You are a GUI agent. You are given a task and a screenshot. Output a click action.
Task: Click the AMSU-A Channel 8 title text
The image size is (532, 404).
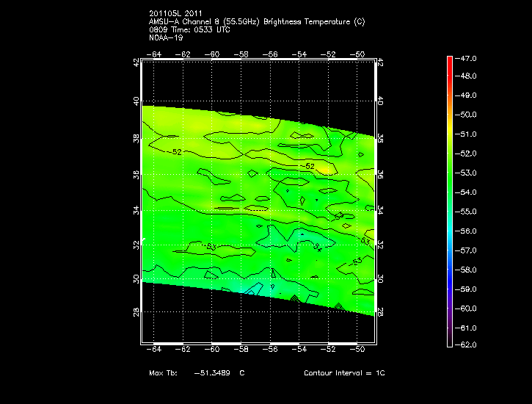(257, 21)
